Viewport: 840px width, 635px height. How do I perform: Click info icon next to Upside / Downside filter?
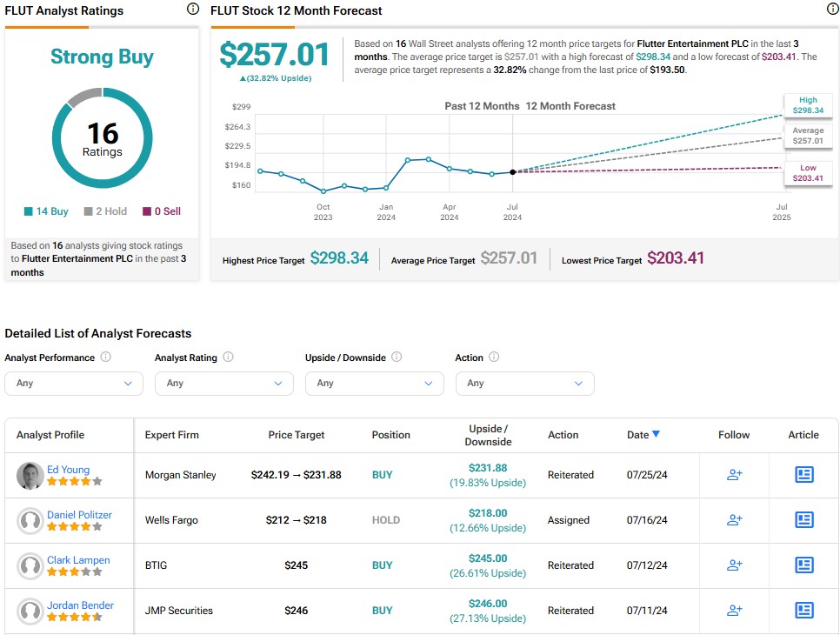(x=397, y=358)
